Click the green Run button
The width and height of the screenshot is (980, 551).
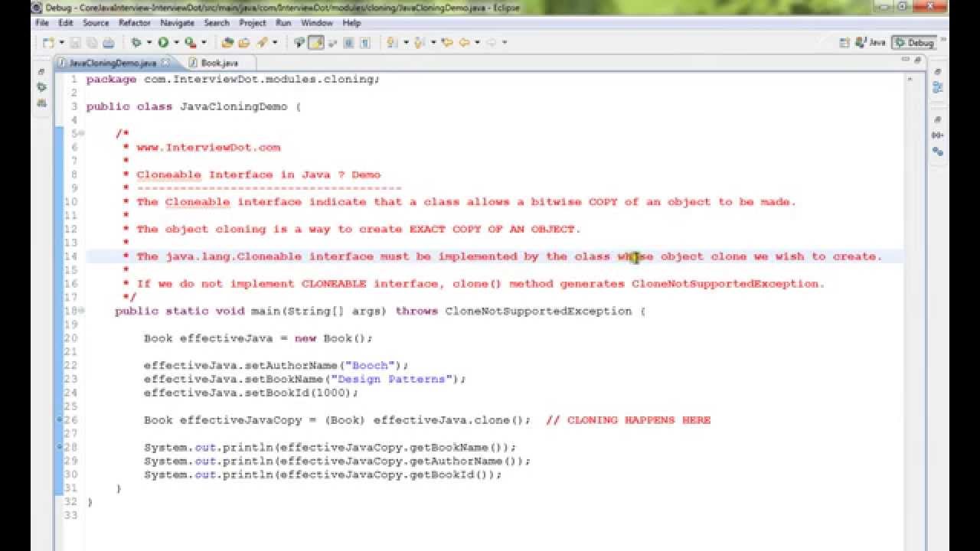[163, 43]
